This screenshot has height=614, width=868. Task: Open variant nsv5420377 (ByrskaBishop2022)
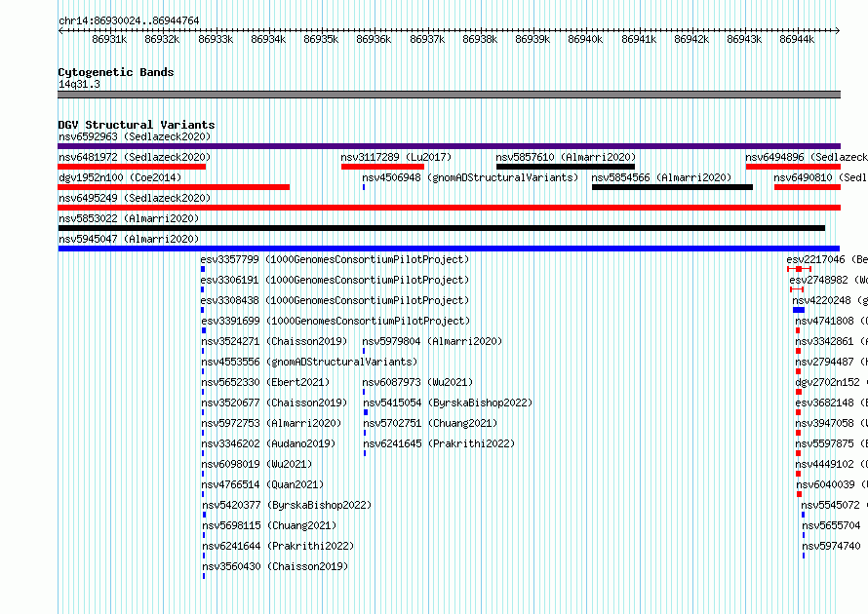coord(288,505)
